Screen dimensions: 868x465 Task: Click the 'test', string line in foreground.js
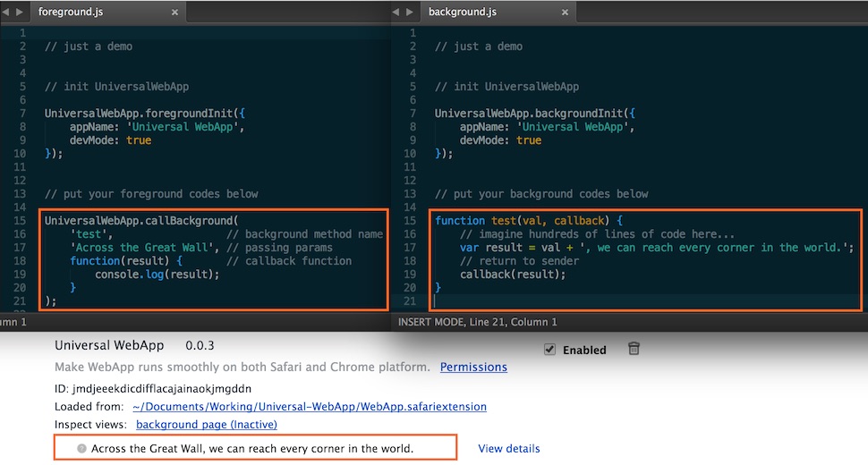91,234
